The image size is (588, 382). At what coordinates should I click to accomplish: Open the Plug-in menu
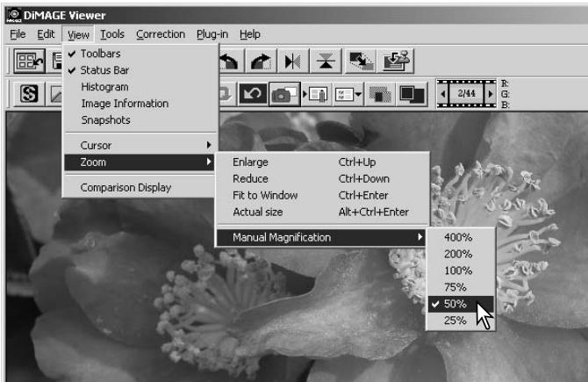212,34
